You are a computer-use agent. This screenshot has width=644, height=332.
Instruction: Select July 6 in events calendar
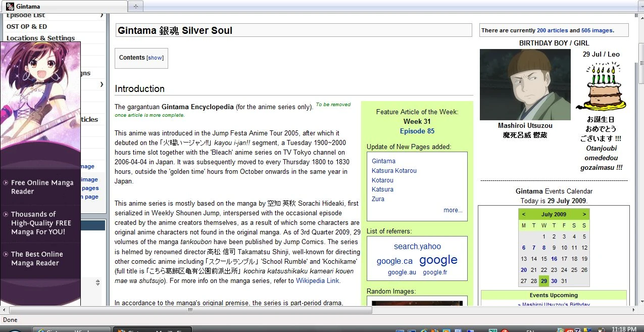click(524, 248)
